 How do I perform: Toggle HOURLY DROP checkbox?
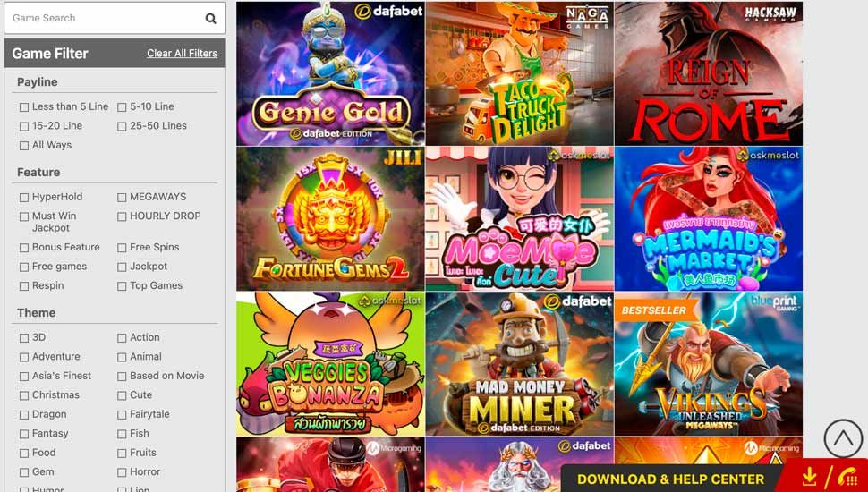[x=122, y=216]
